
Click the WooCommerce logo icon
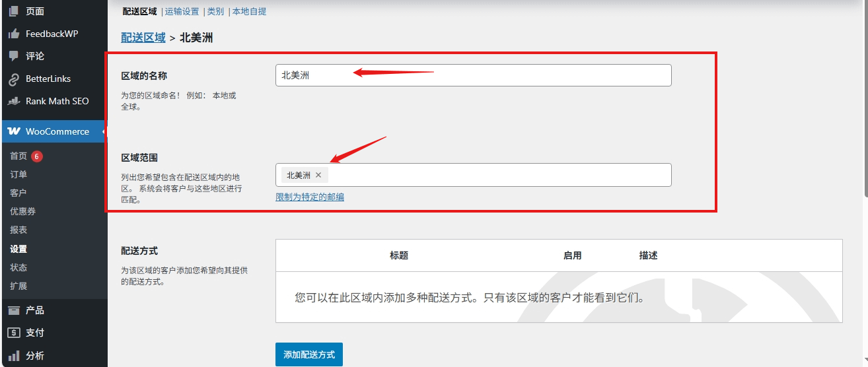pyautogui.click(x=13, y=131)
